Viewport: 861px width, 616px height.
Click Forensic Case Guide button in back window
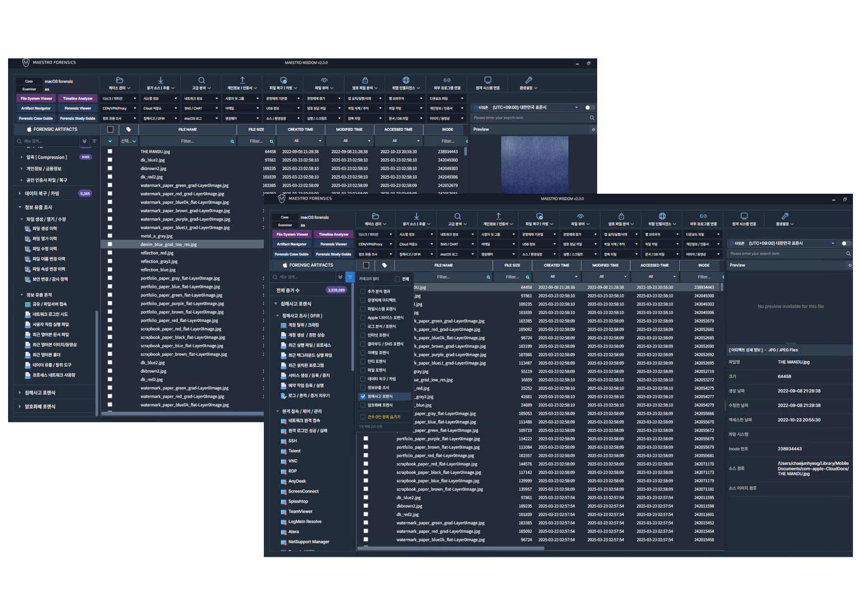(x=36, y=118)
